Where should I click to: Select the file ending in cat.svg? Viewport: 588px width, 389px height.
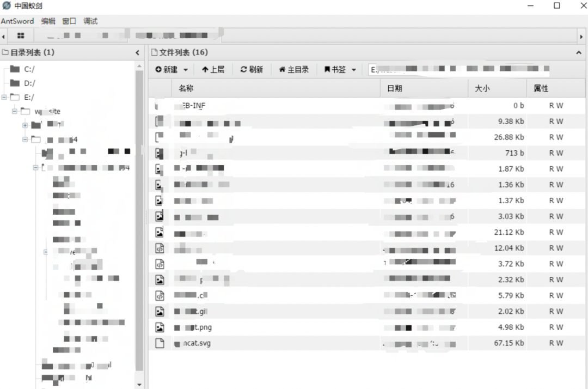(366, 343)
